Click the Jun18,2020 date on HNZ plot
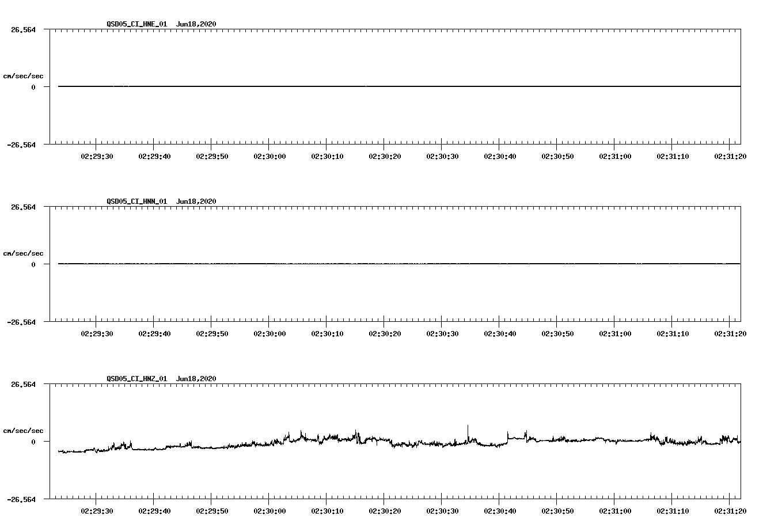Image resolution: width=782 pixels, height=532 pixels. [x=196, y=379]
